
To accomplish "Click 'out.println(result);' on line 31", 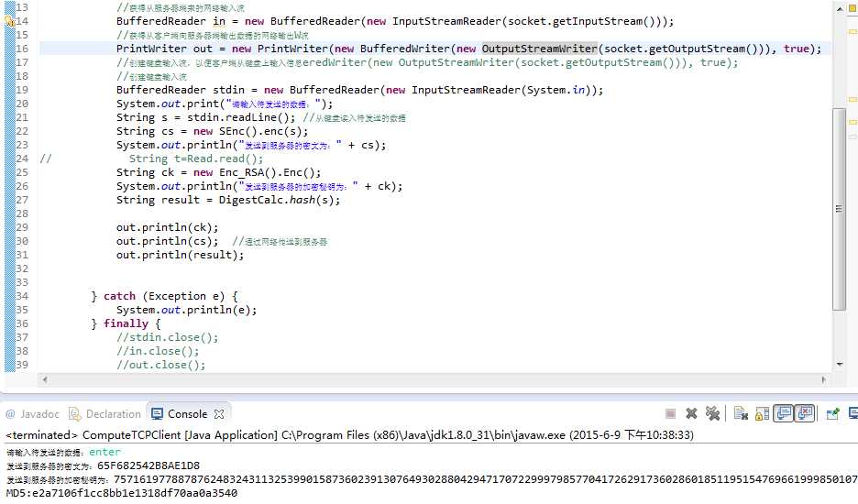I will coord(180,255).
